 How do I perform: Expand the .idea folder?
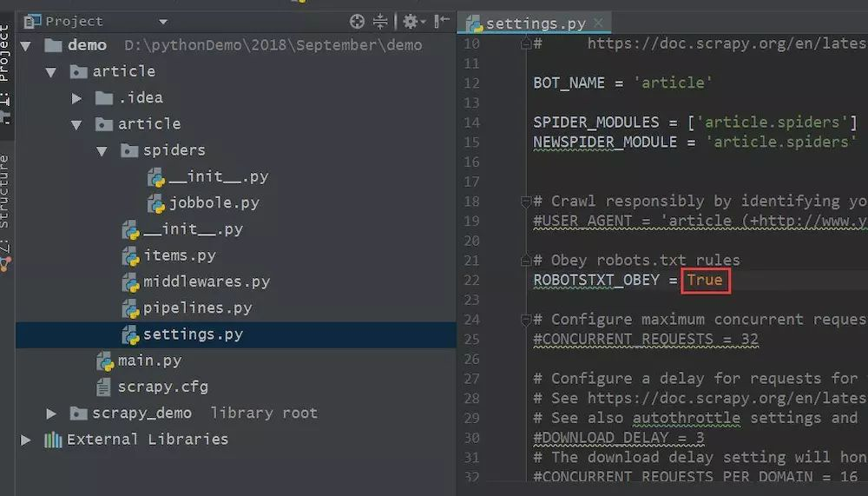(x=76, y=99)
